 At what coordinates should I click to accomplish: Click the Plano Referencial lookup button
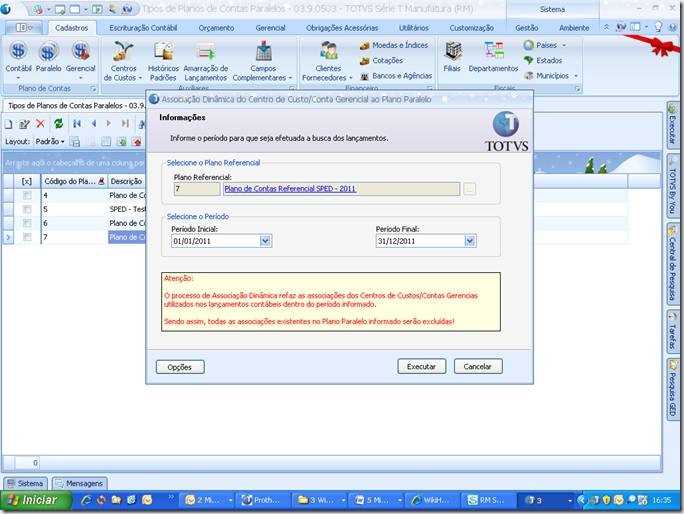[x=469, y=189]
